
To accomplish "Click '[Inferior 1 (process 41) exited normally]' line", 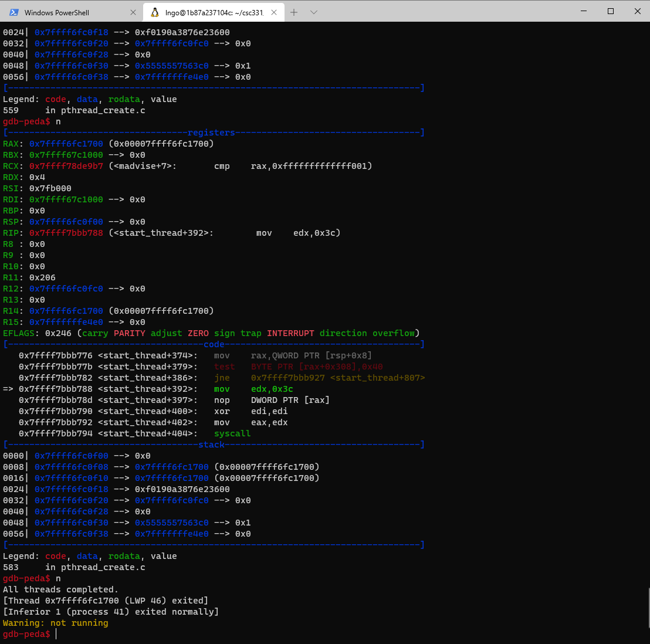I will pyautogui.click(x=111, y=612).
